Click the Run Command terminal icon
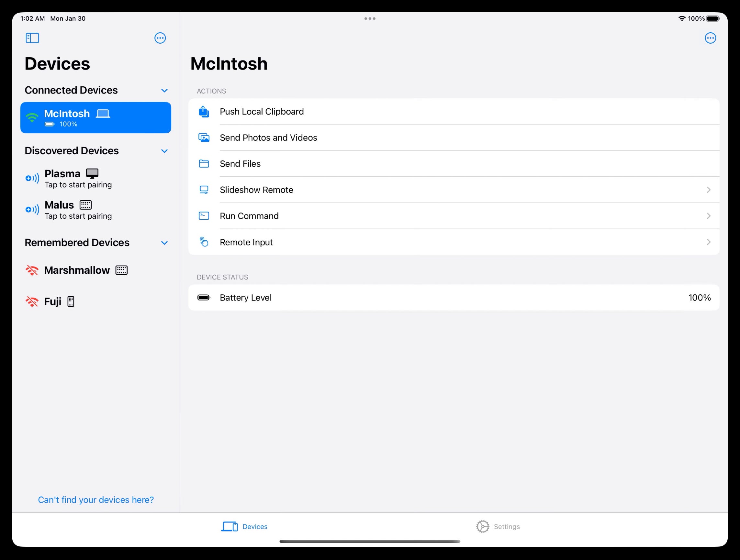 pos(204,216)
